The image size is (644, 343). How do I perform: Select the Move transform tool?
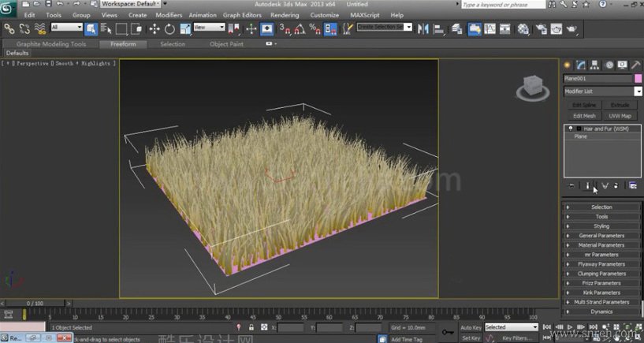[154, 28]
